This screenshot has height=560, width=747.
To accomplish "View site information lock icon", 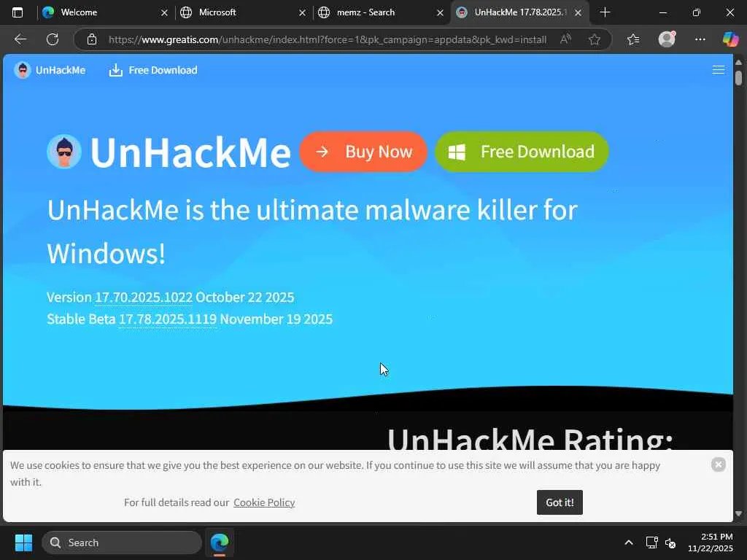I will [92, 39].
